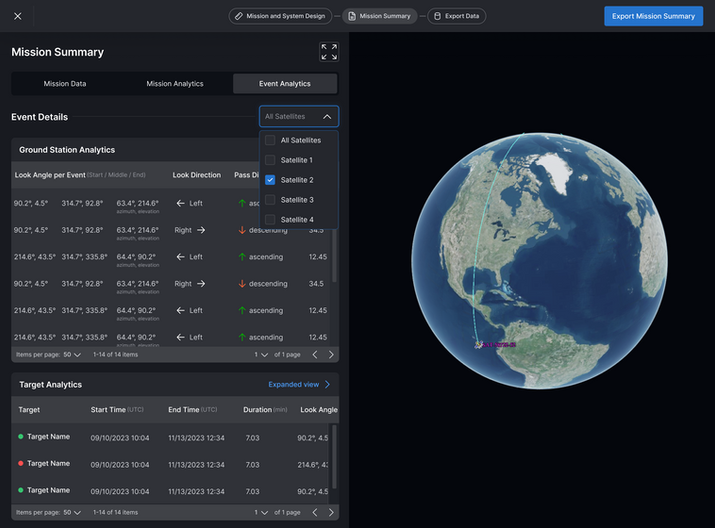
Task: Switch to the Mission Data tab
Action: tap(65, 83)
